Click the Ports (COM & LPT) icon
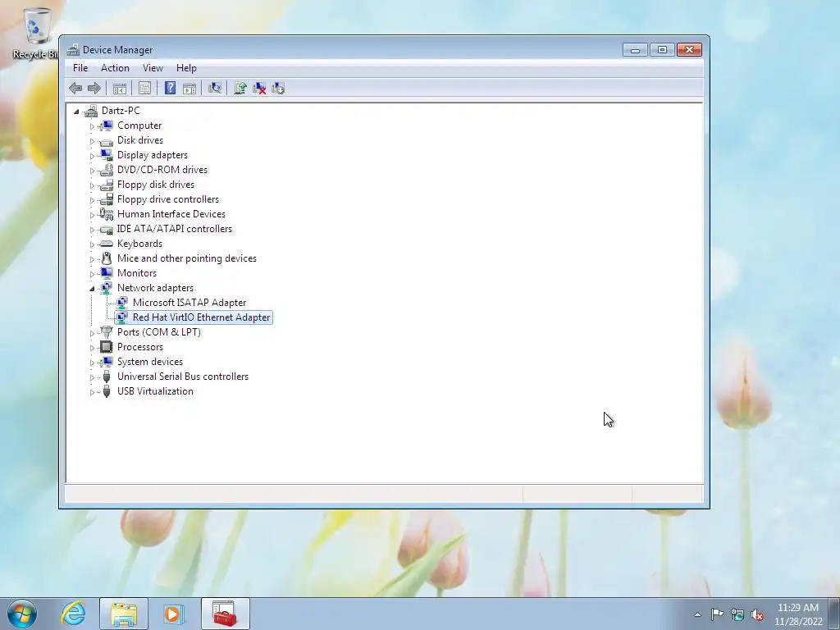The image size is (840, 630). point(107,332)
